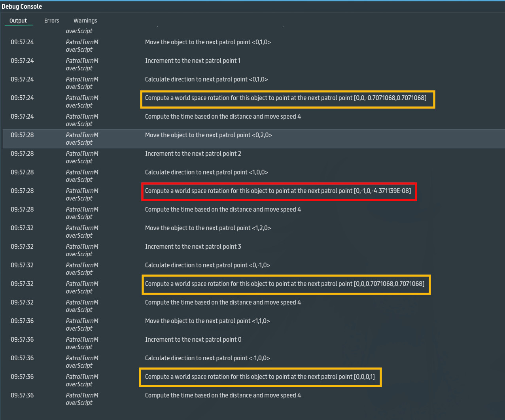Click the 09:57:32 timestamp beside 'Increment to patrol point 3'
Viewport: 505px width, 420px height.
pos(22,246)
